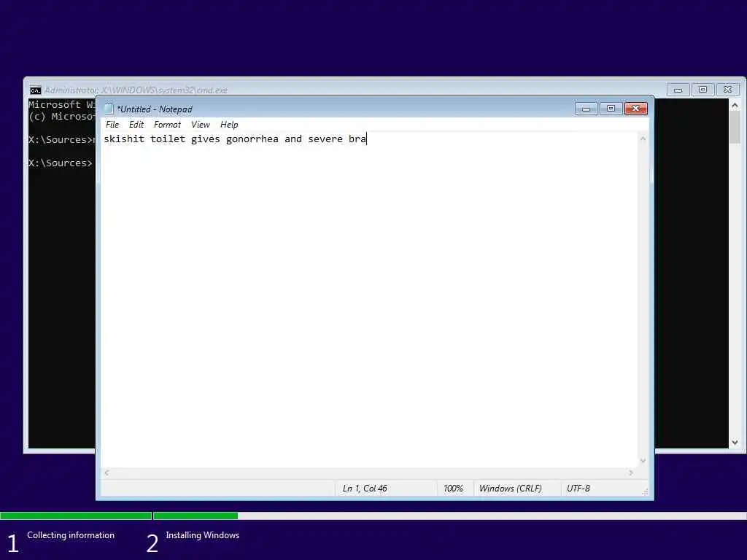Close the Notepad window
Image resolution: width=747 pixels, height=560 pixels.
(x=635, y=109)
